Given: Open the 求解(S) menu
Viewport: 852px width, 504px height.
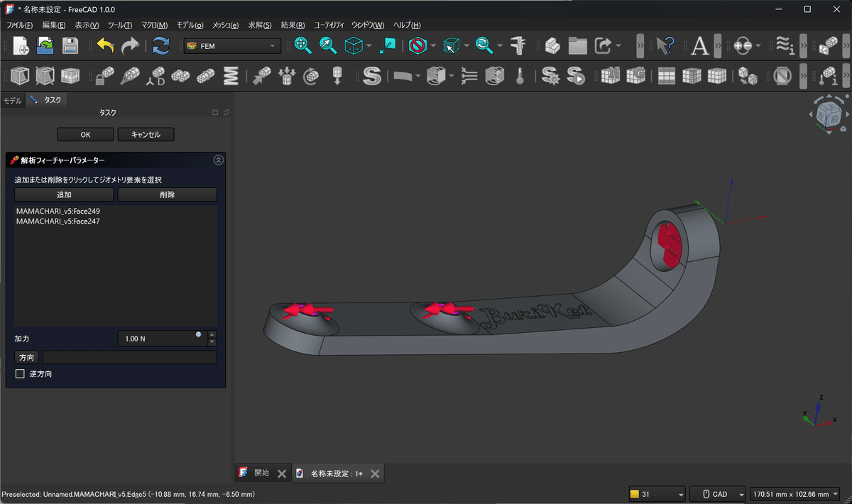Looking at the screenshot, I should click(260, 26).
